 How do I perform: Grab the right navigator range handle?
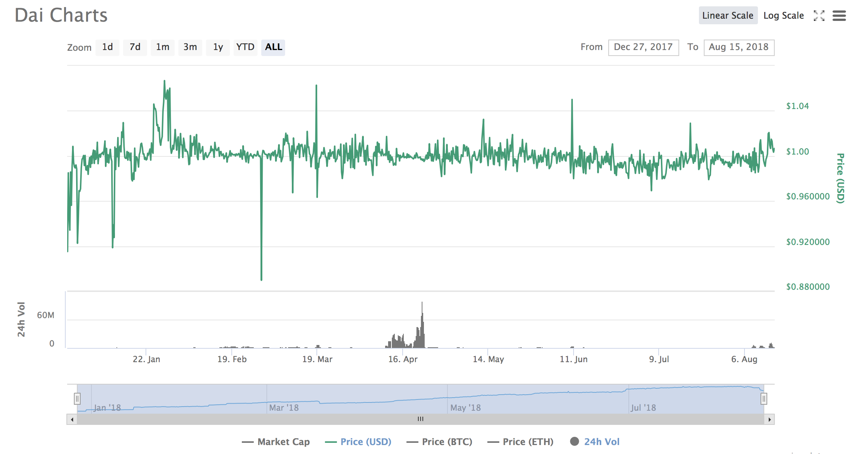coord(764,399)
